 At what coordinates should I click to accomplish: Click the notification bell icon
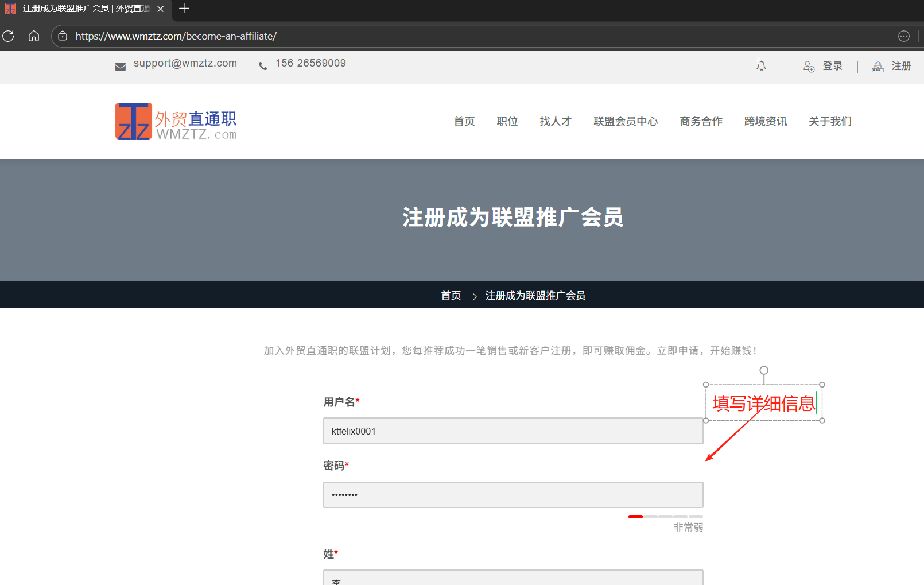click(x=761, y=66)
